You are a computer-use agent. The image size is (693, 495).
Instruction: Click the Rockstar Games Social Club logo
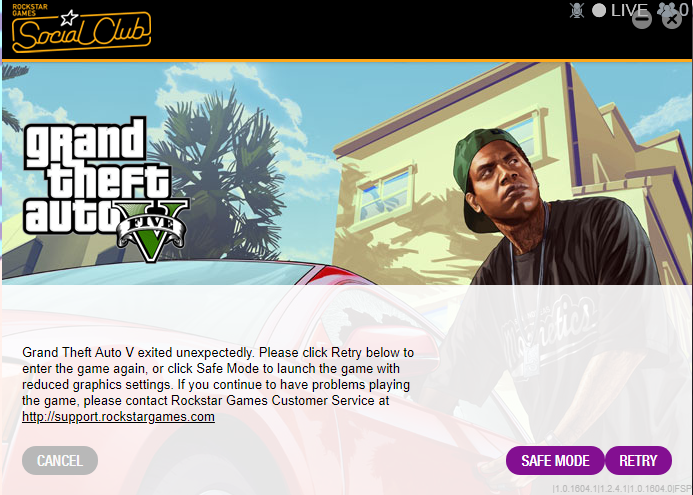point(81,28)
